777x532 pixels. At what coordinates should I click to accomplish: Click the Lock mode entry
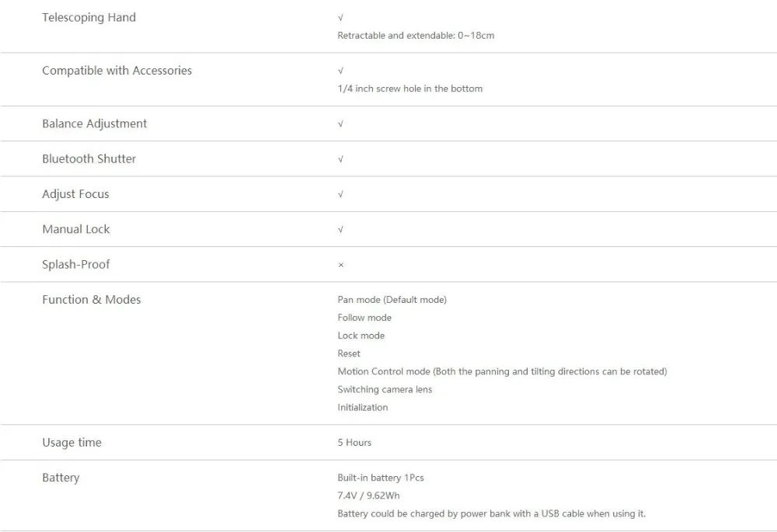[x=361, y=336]
